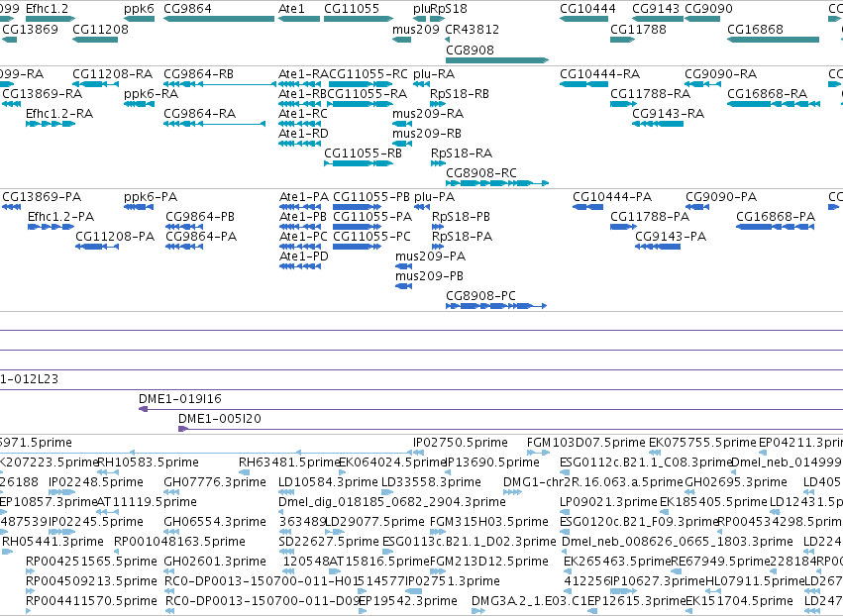Click the CG9090 gene label
The height and width of the screenshot is (616, 843).
point(708,9)
